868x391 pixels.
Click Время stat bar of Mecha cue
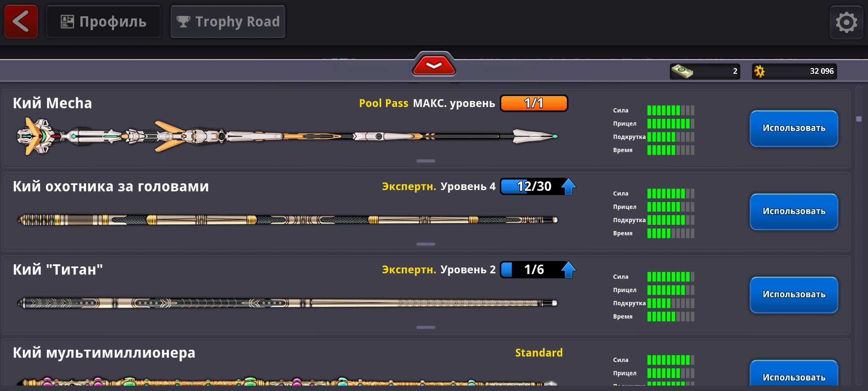click(671, 150)
